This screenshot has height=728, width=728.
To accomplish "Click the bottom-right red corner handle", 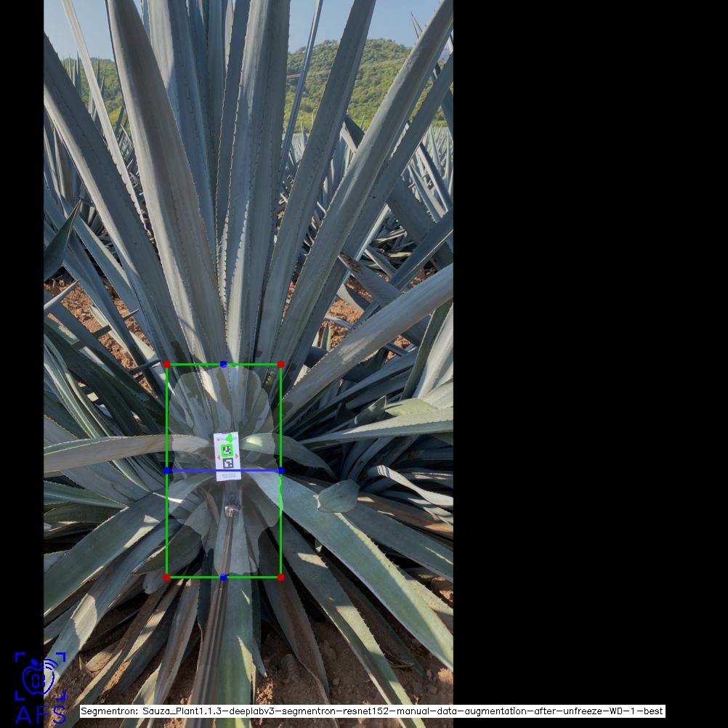I will pos(281,578).
